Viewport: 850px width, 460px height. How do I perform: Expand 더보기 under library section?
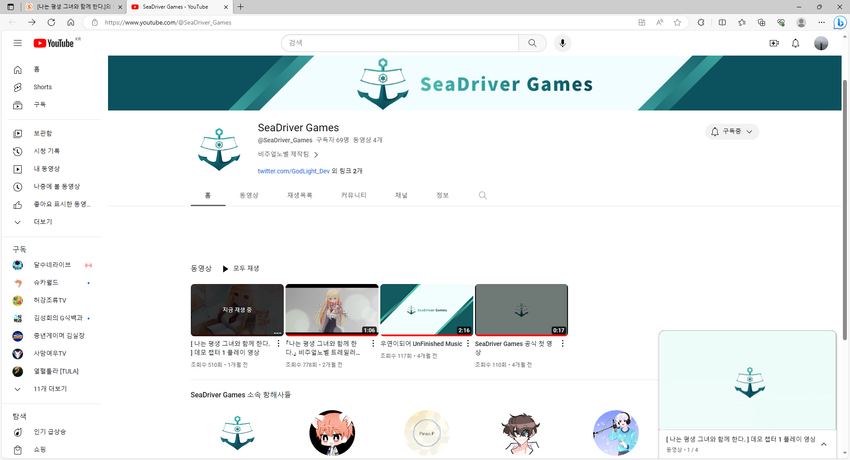[51, 222]
